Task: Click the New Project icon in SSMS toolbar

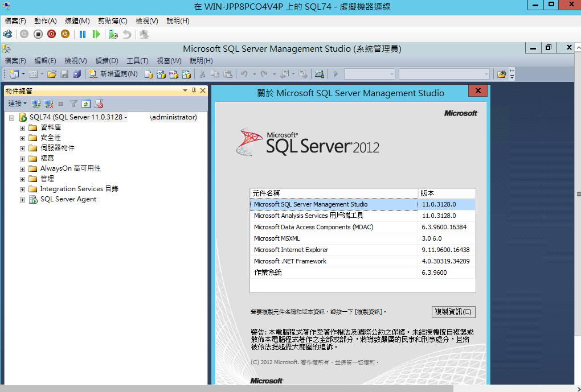Action: coord(14,74)
